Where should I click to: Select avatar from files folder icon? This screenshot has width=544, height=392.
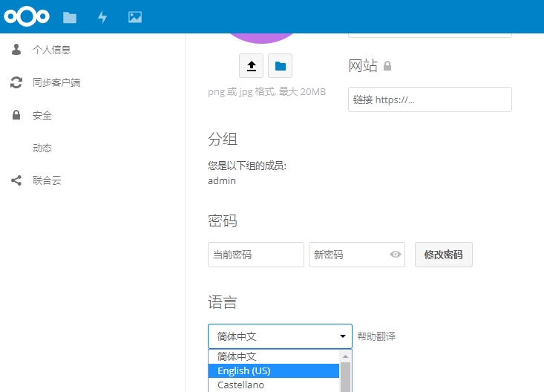[x=280, y=66]
